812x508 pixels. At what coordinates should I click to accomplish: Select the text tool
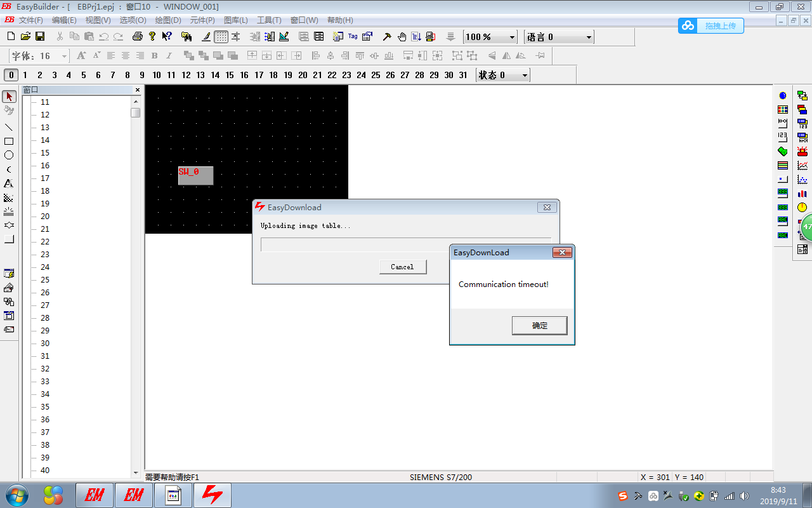click(9, 184)
